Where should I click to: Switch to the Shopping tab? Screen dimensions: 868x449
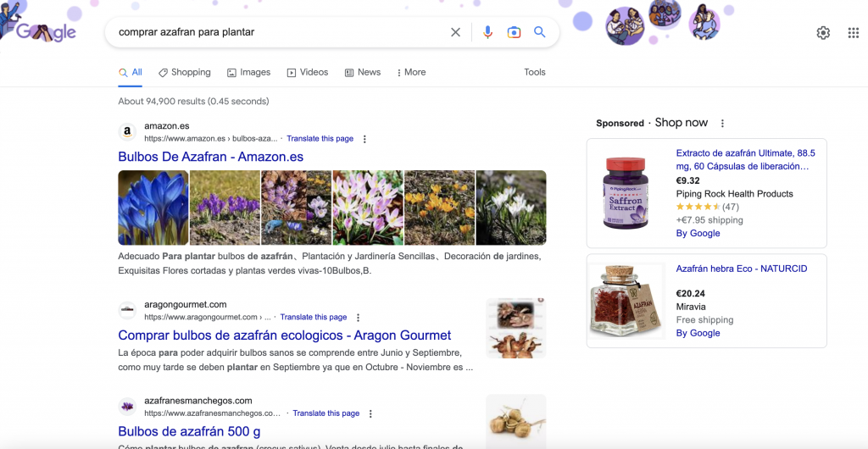click(x=184, y=73)
